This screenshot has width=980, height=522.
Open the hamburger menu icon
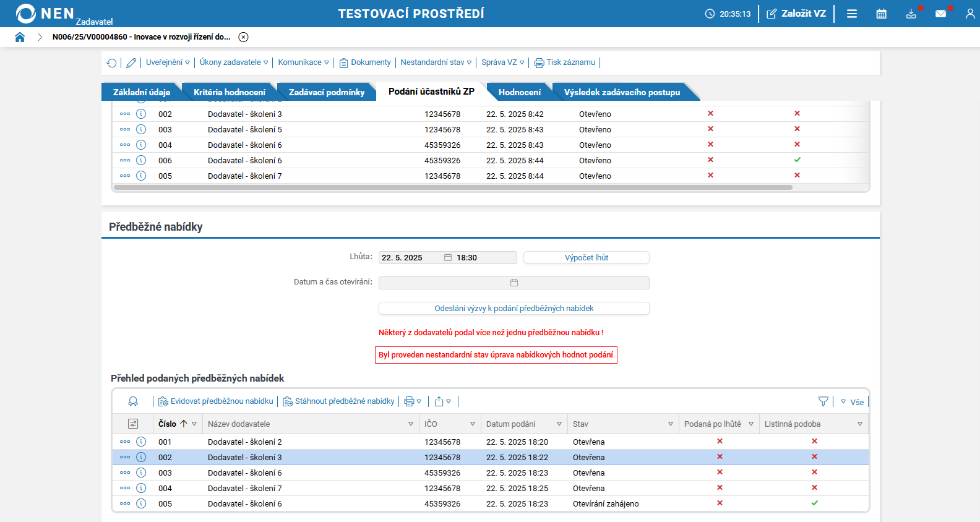[852, 14]
